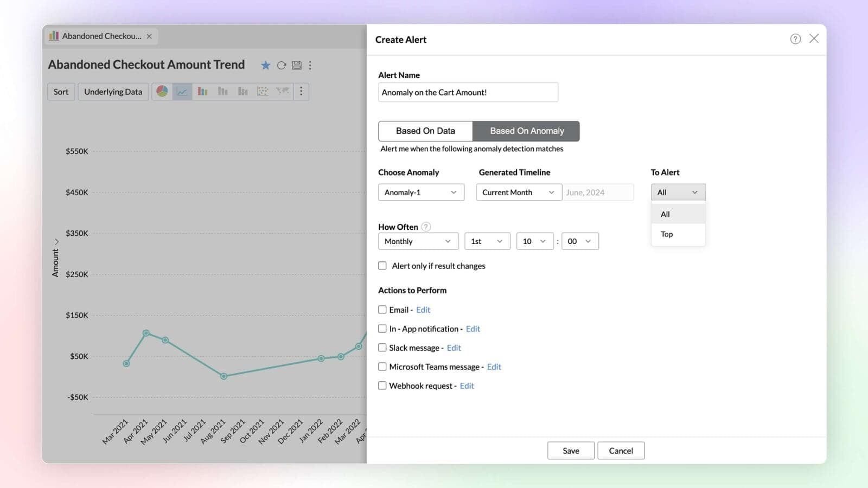Select the Abandoned Checkout tab
This screenshot has width=868, height=488.
point(101,36)
